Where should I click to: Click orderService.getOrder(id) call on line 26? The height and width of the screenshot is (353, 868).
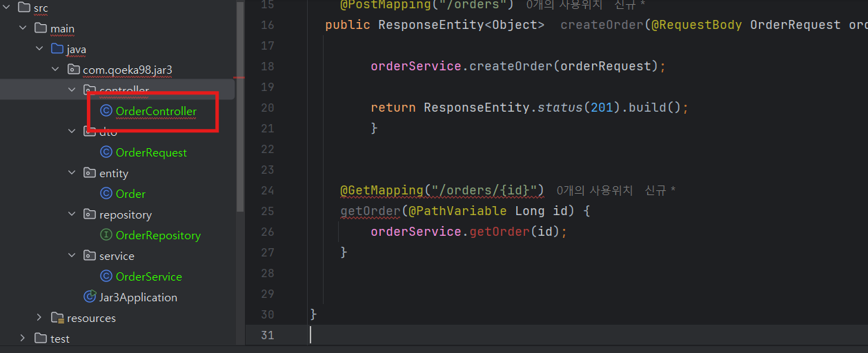[469, 232]
